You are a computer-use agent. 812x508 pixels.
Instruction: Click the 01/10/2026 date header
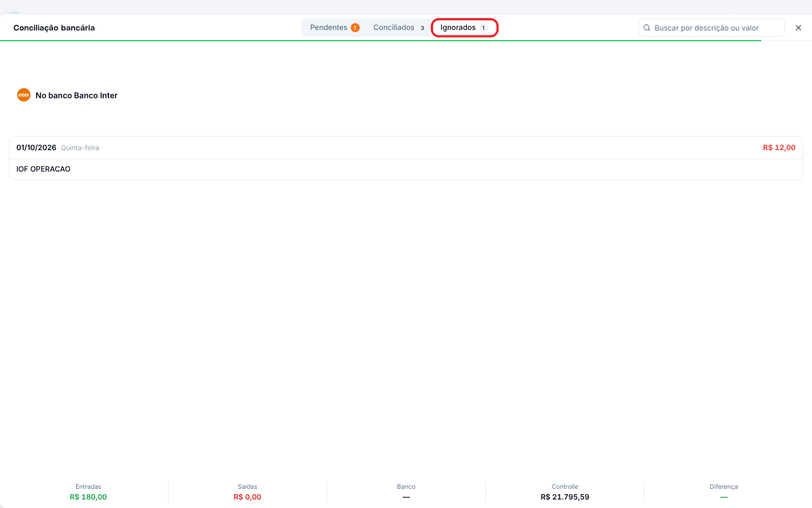coord(36,147)
